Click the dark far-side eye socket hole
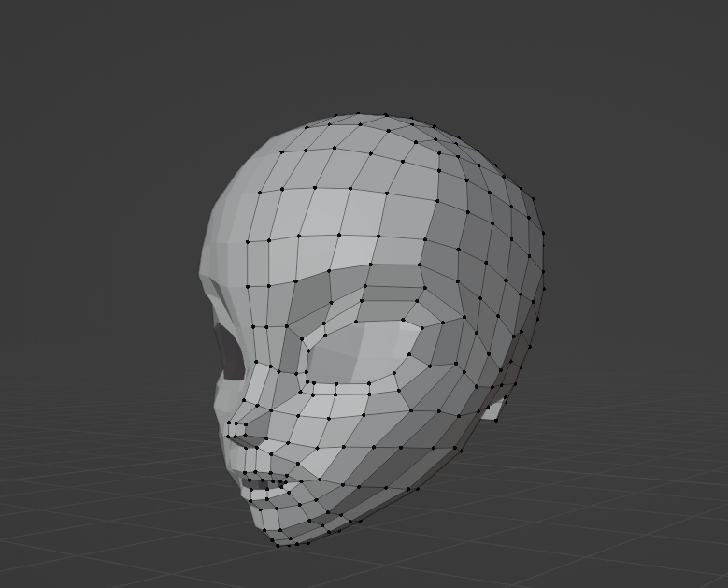 coord(229,348)
